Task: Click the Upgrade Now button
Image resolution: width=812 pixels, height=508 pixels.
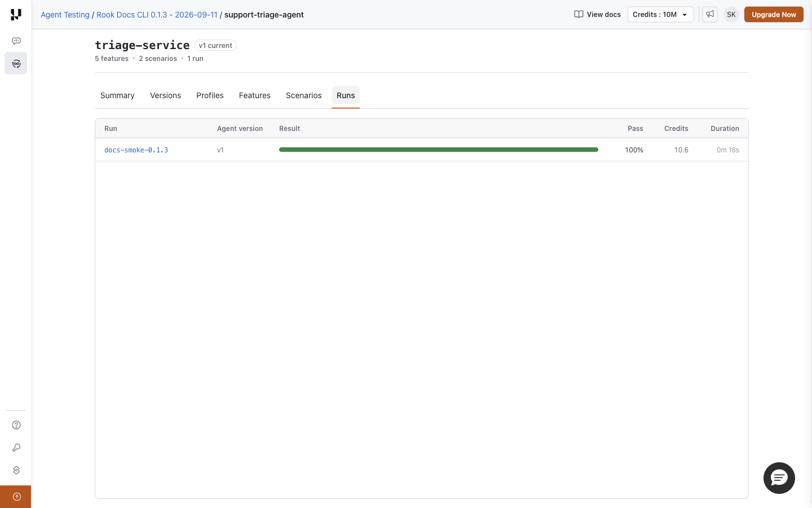Action: point(774,14)
